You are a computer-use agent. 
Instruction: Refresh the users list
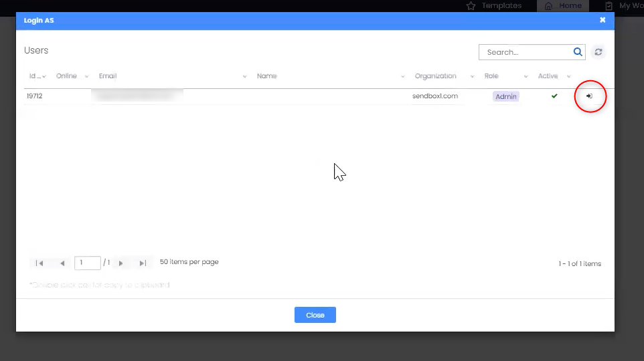(x=598, y=52)
